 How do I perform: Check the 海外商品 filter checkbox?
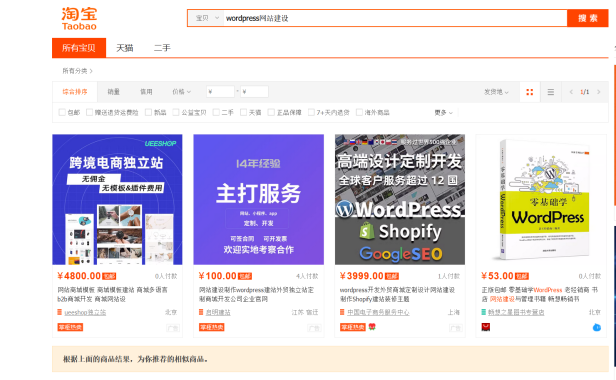359,112
